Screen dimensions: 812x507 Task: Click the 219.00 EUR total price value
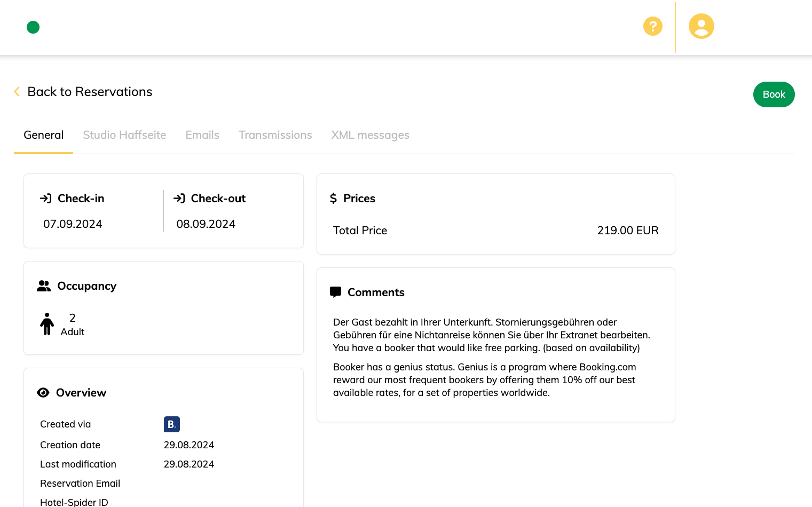[x=627, y=231]
